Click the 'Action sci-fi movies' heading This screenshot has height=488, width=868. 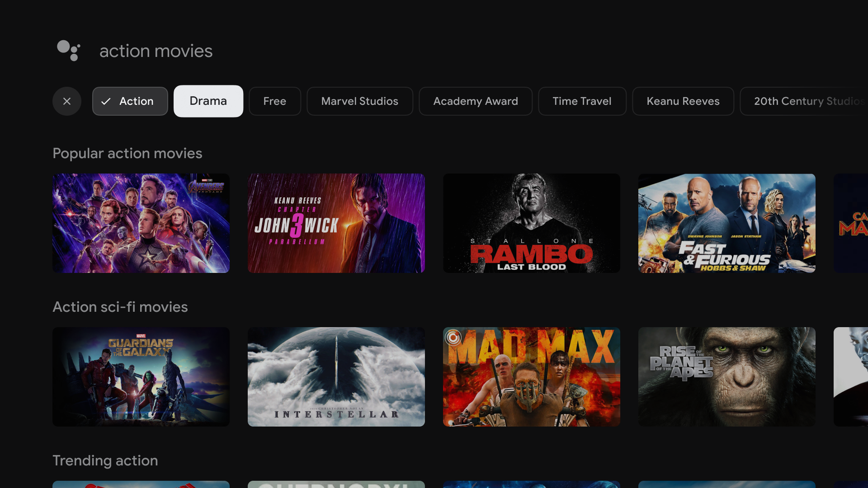[x=120, y=307]
